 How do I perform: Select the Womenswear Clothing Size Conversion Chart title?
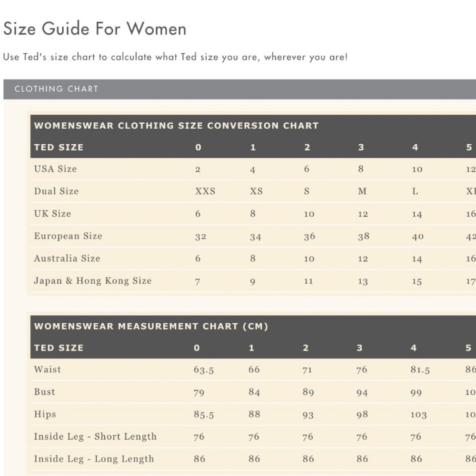coord(177,126)
